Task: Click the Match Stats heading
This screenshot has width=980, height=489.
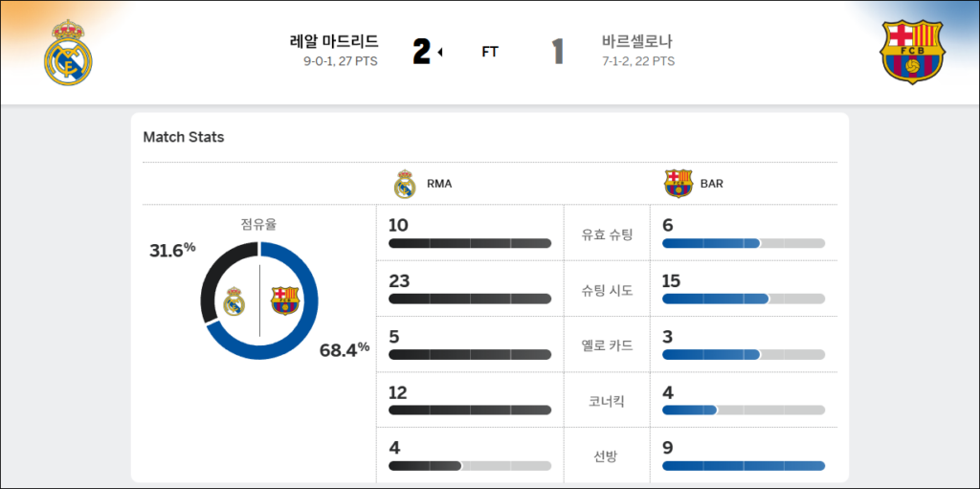Action: coord(184,137)
